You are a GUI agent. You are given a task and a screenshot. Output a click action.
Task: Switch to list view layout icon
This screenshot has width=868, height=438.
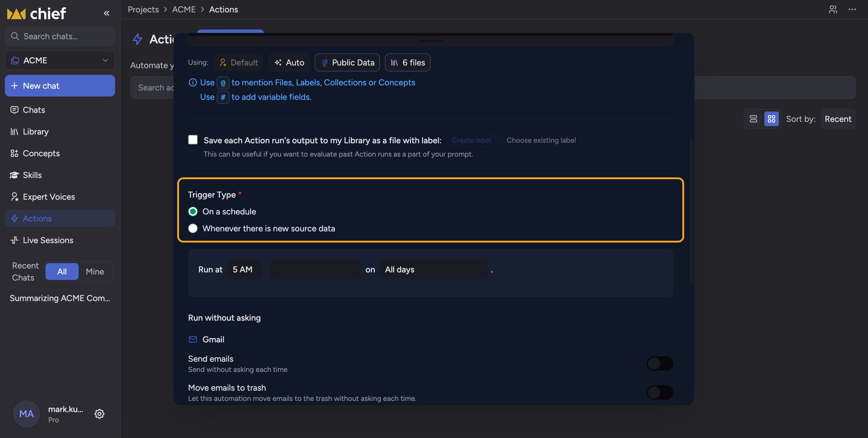pos(753,119)
